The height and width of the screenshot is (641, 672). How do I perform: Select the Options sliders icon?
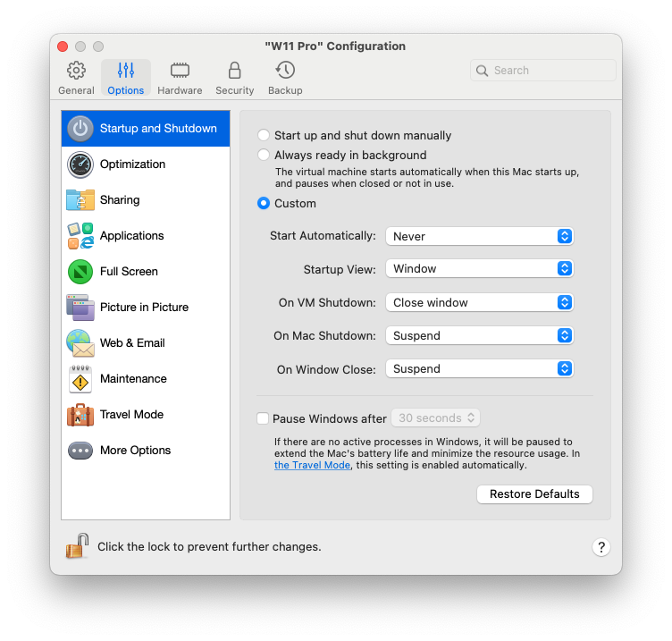tap(126, 71)
